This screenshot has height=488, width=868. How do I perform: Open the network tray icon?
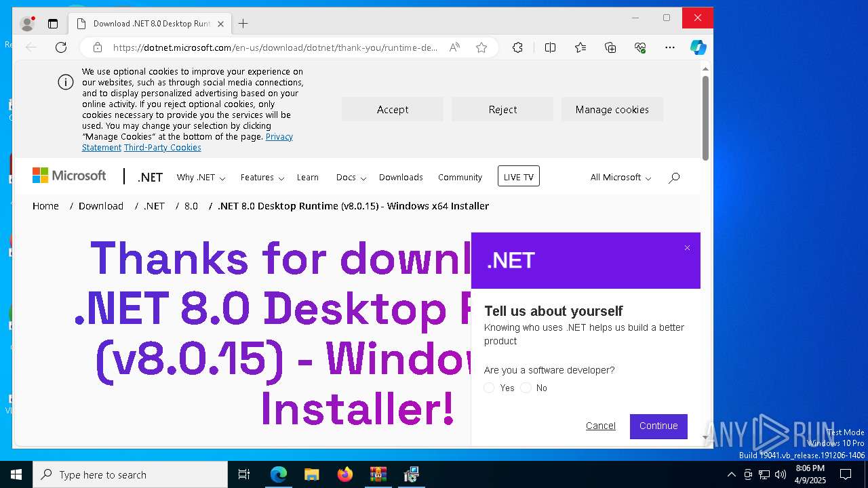[x=764, y=474]
